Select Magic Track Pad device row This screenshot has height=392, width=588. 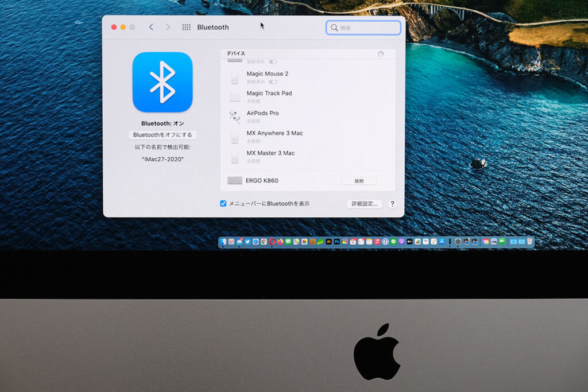point(308,97)
